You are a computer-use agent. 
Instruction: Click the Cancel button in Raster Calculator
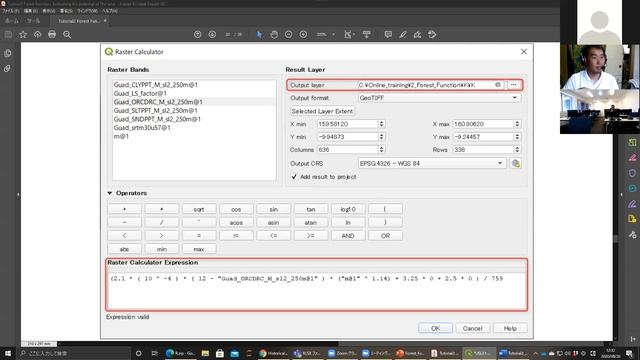click(473, 329)
